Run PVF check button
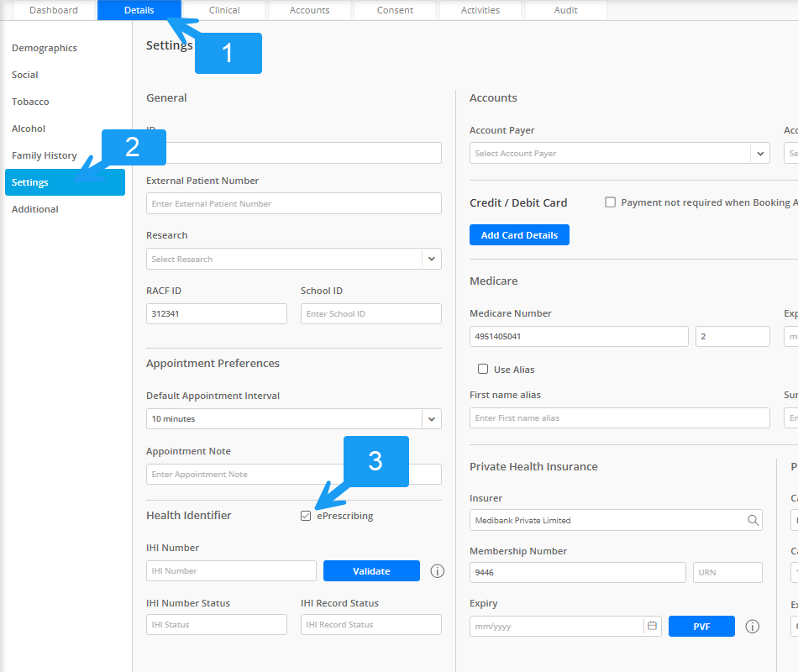 tap(701, 626)
